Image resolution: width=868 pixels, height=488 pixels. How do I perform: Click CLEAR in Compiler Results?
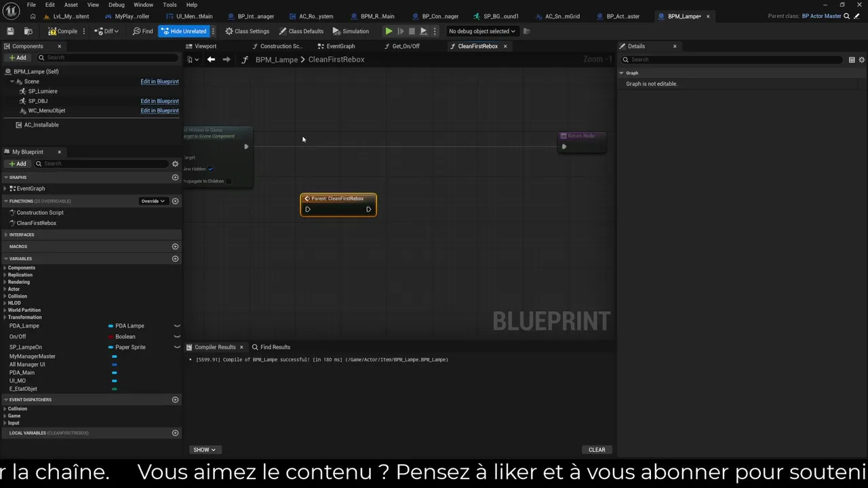(597, 450)
